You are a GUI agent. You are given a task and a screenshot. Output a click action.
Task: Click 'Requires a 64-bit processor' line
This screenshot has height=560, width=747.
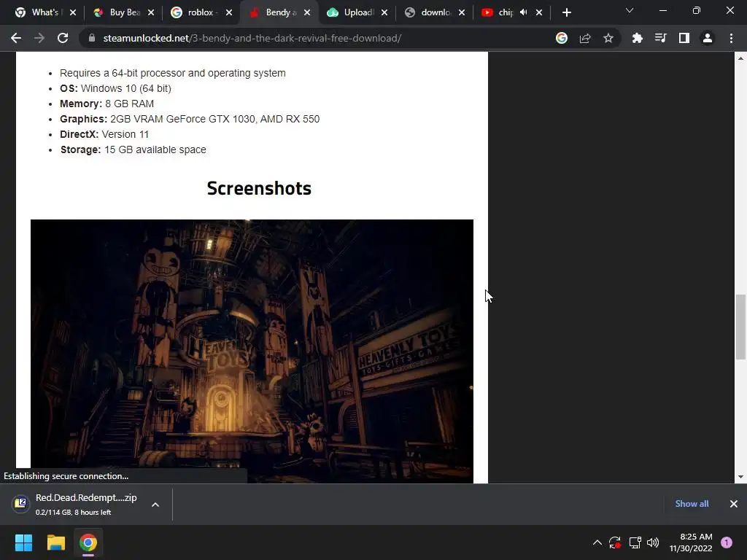tap(172, 74)
